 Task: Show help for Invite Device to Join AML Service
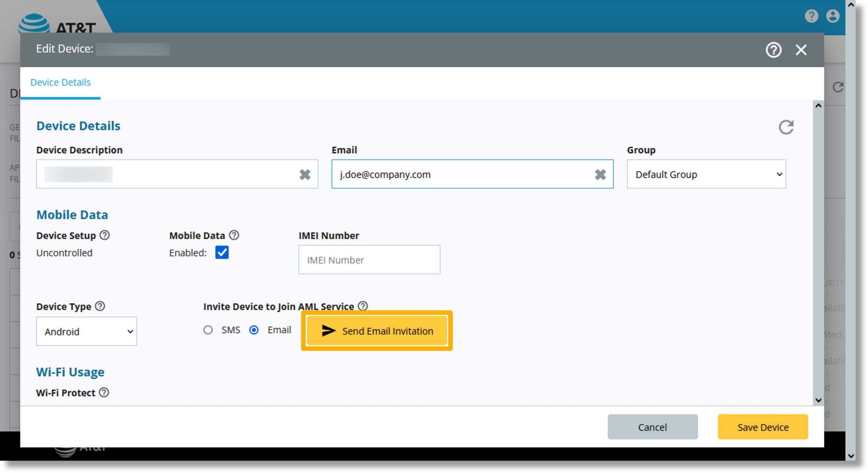tap(363, 306)
